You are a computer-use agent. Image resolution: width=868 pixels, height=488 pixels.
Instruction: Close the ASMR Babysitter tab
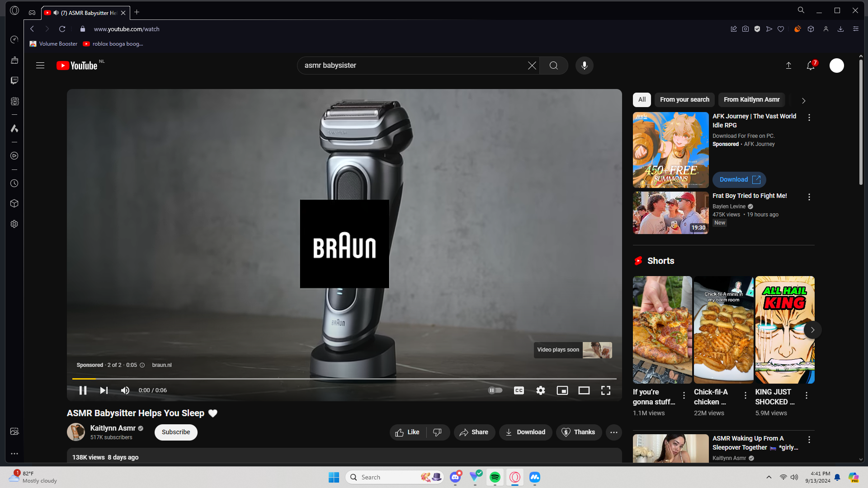tap(123, 13)
